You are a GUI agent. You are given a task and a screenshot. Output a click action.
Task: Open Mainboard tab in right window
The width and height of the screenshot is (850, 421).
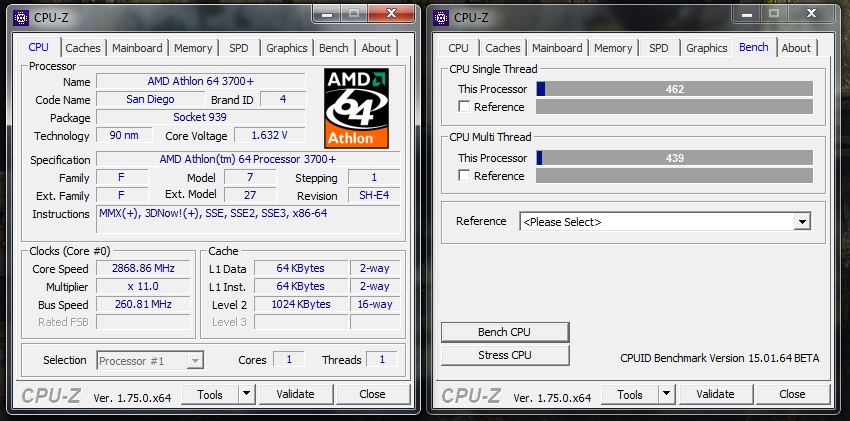557,48
